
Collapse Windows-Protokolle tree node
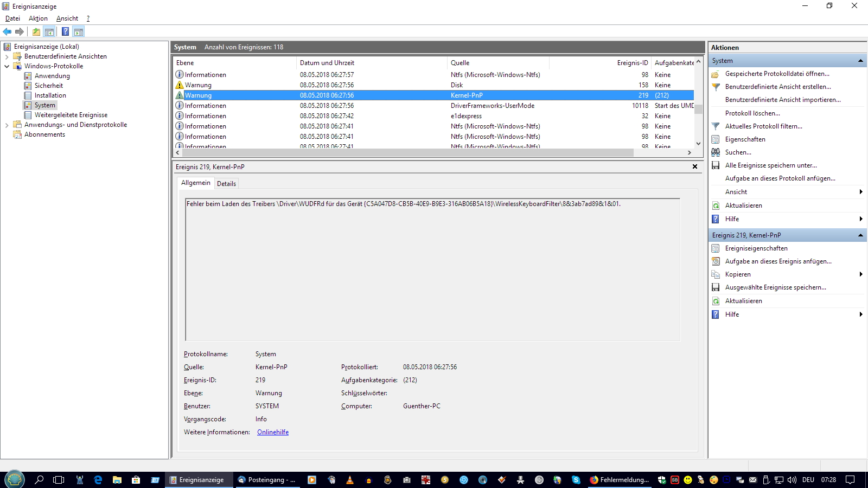[7, 66]
